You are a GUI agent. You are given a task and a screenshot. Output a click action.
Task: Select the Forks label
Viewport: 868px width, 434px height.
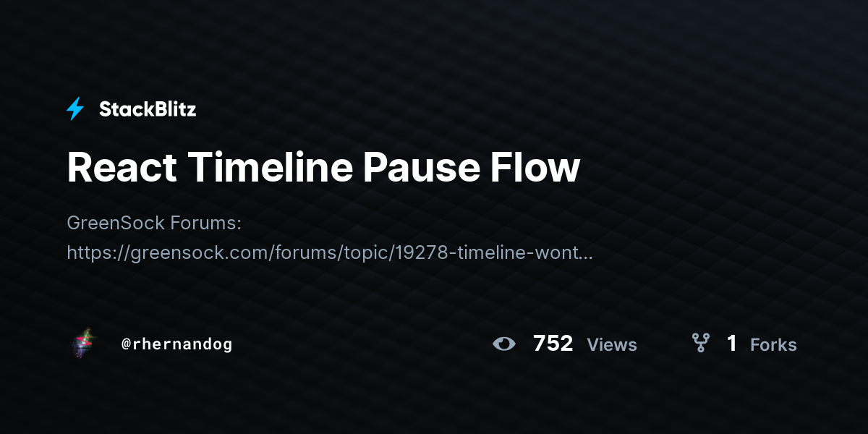tap(773, 345)
